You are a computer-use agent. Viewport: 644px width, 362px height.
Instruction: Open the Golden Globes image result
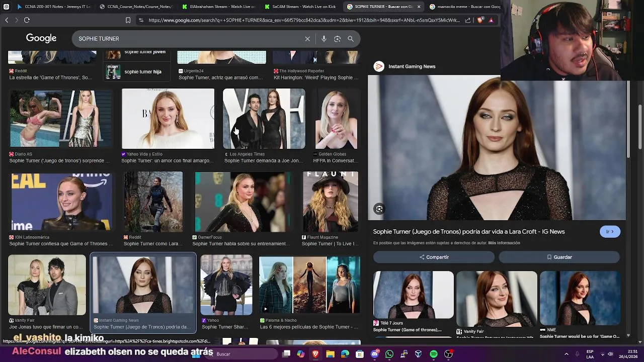click(x=336, y=119)
